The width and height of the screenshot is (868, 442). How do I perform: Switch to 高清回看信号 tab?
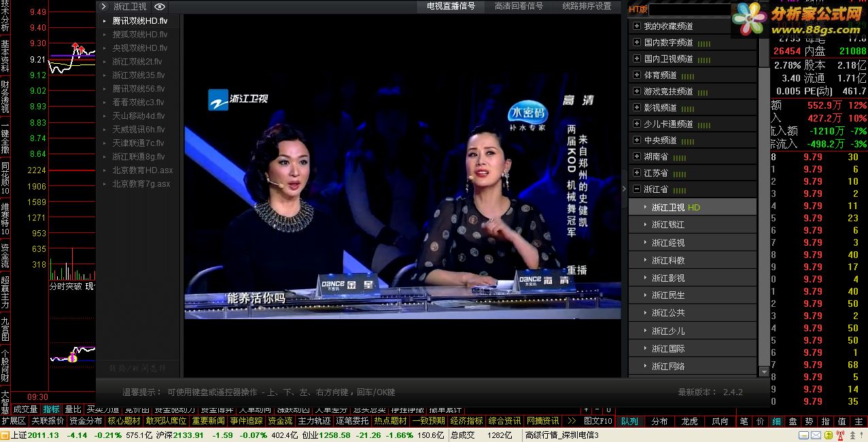pyautogui.click(x=519, y=6)
